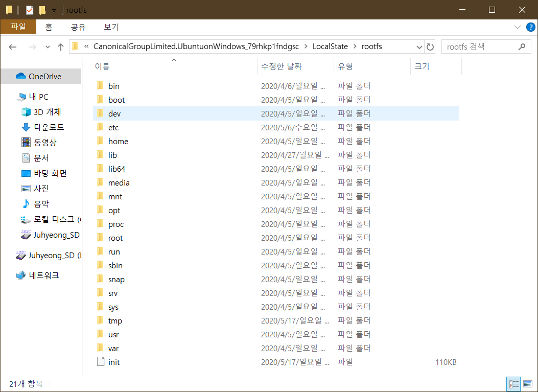538x392 pixels.
Task: Open recent locations dropdown arrow
Action: click(x=48, y=47)
